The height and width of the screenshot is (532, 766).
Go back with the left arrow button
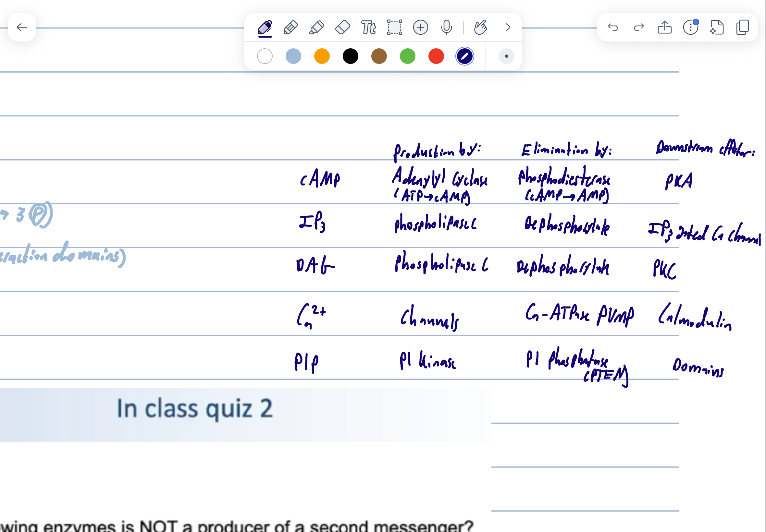[22, 27]
